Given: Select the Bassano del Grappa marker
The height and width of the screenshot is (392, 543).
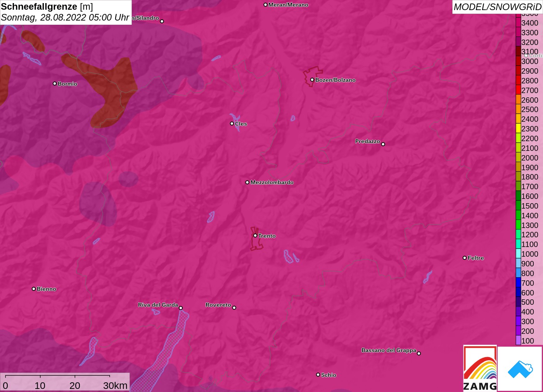Looking at the screenshot, I should tap(419, 353).
